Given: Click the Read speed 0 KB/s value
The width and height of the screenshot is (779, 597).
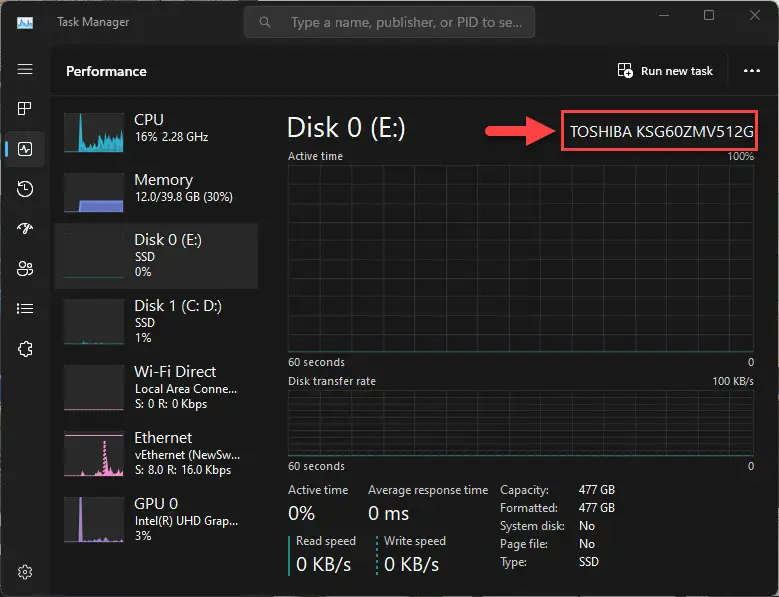Looking at the screenshot, I should coord(323,564).
